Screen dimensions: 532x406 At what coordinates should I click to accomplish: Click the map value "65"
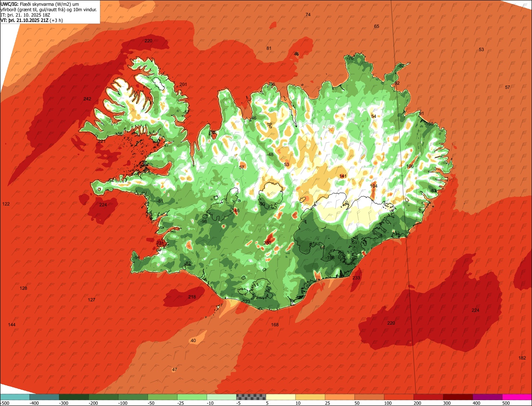[377, 26]
